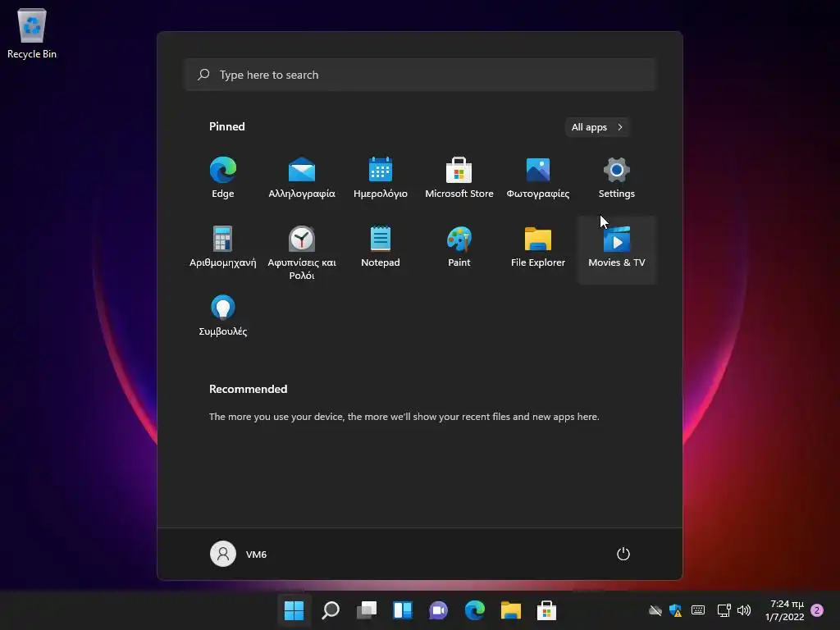Click the network status tray icon
Viewport: 840px width, 630px height.
pyautogui.click(x=724, y=610)
